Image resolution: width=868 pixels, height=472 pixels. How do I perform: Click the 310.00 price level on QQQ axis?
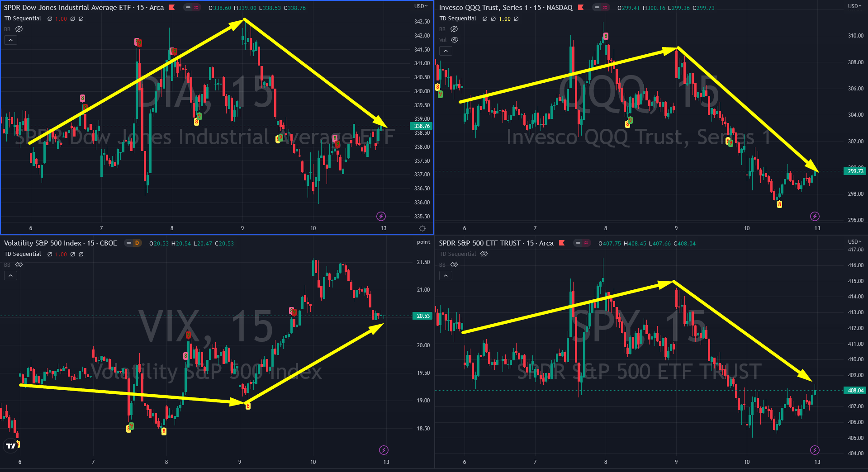855,36
